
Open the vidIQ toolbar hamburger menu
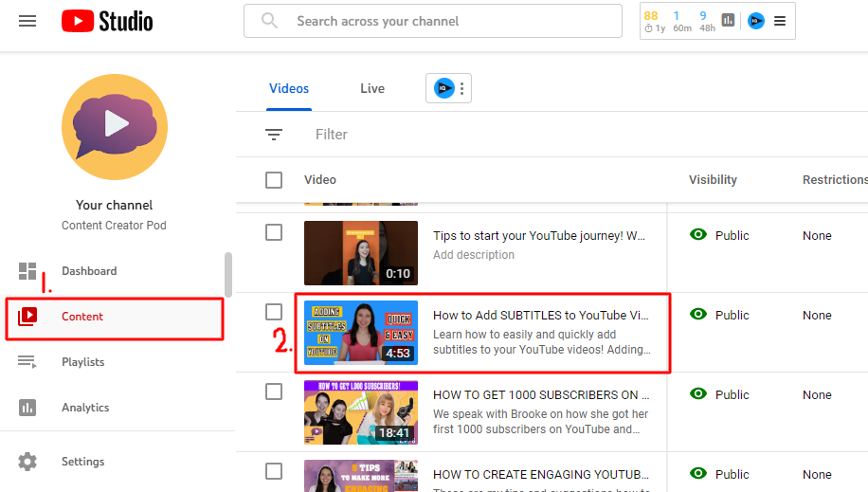pos(780,21)
